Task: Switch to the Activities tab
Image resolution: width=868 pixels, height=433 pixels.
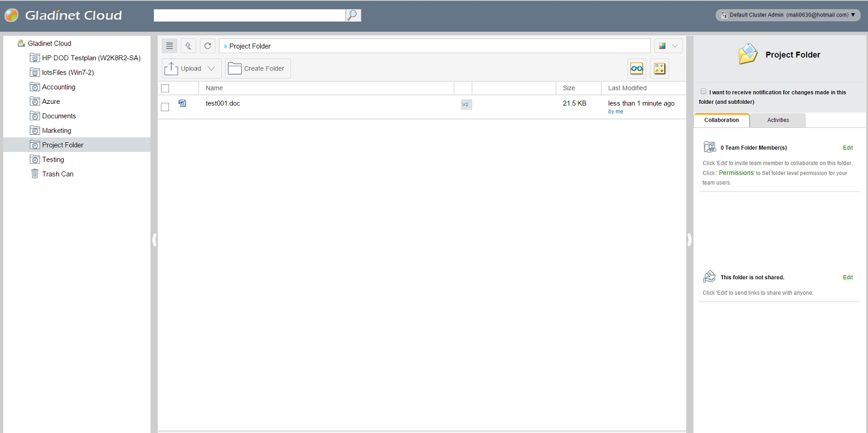Action: coord(777,120)
